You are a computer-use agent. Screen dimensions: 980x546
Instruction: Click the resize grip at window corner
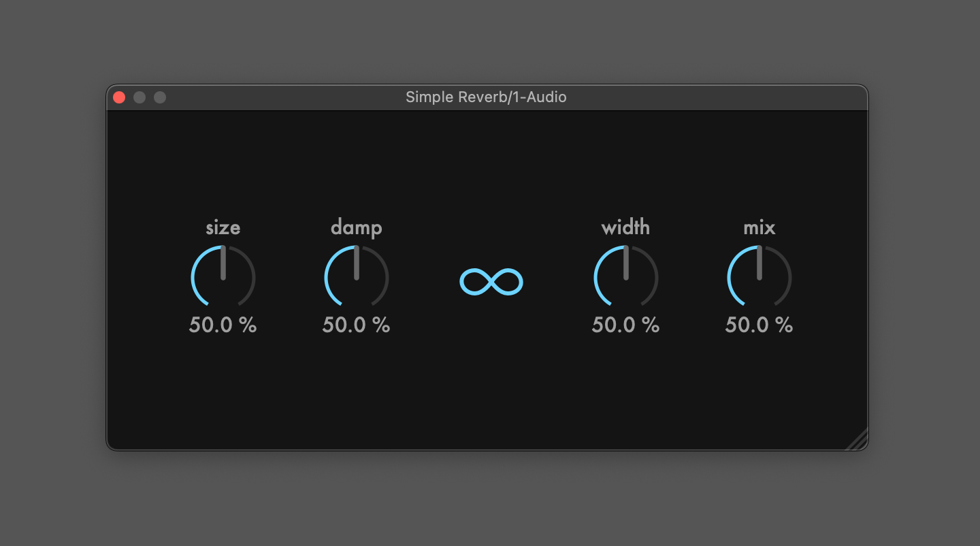click(x=857, y=440)
